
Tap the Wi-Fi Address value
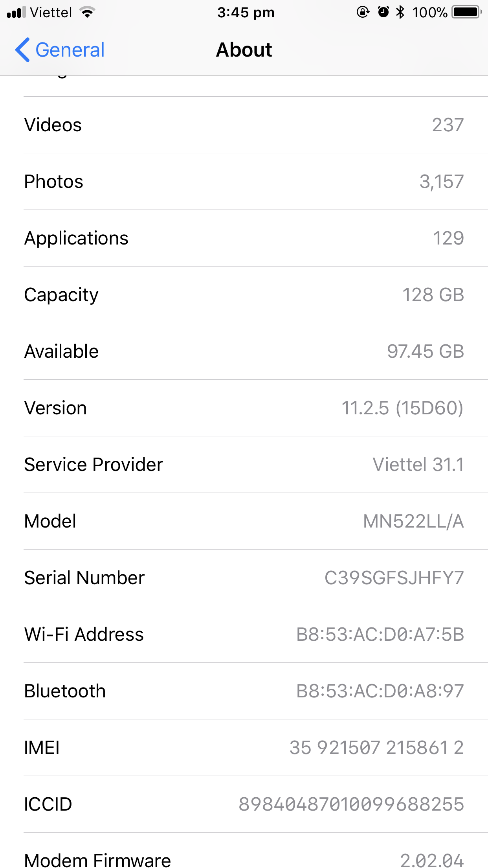(x=380, y=634)
